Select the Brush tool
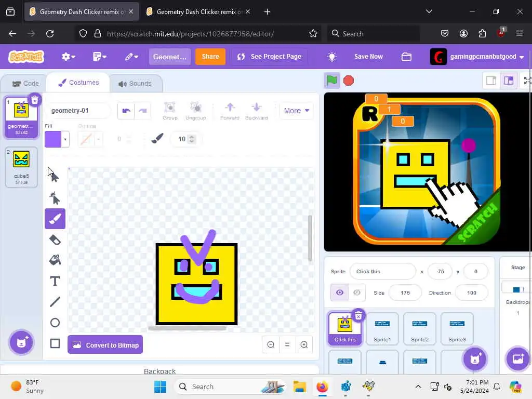This screenshot has width=532, height=399. (55, 219)
